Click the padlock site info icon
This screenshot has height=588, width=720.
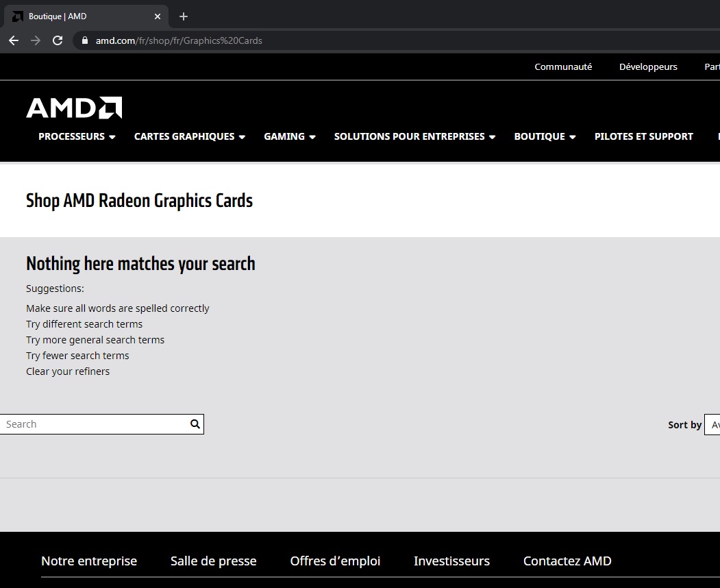point(84,40)
